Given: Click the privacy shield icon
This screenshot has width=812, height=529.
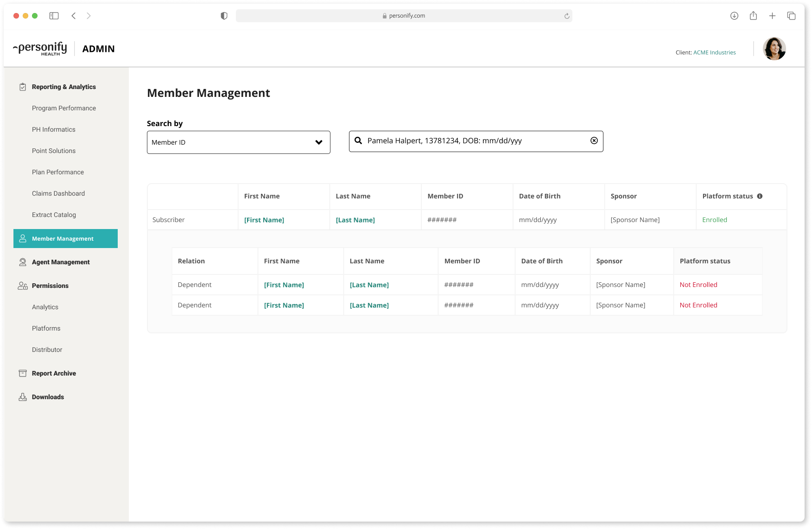Looking at the screenshot, I should 224,16.
